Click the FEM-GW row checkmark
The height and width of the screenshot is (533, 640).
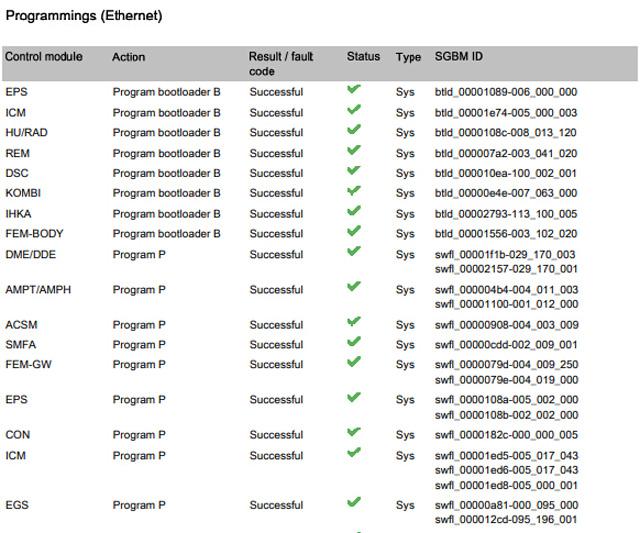[x=354, y=363]
